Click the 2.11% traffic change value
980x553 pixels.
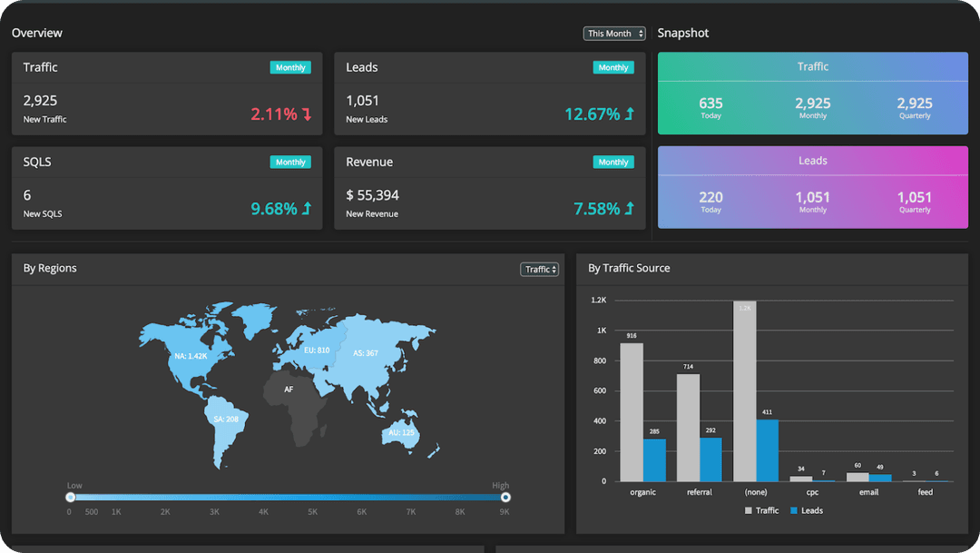274,114
